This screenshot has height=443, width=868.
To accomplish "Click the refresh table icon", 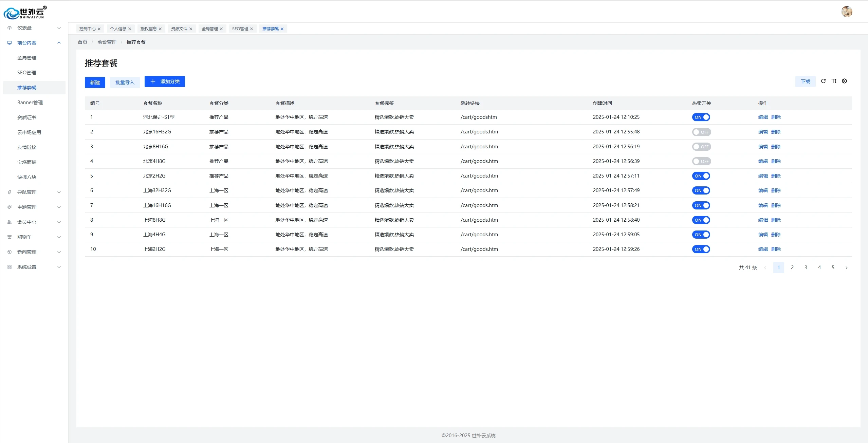I will point(823,81).
